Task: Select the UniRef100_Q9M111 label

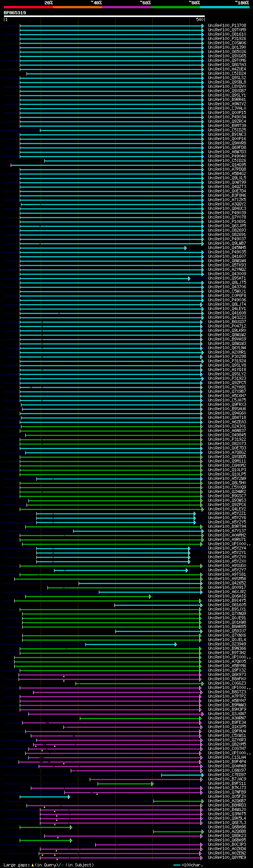Action: tap(227, 461)
